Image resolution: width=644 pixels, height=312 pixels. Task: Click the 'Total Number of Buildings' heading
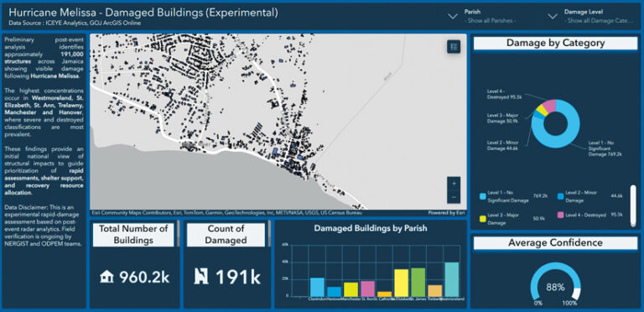[133, 234]
